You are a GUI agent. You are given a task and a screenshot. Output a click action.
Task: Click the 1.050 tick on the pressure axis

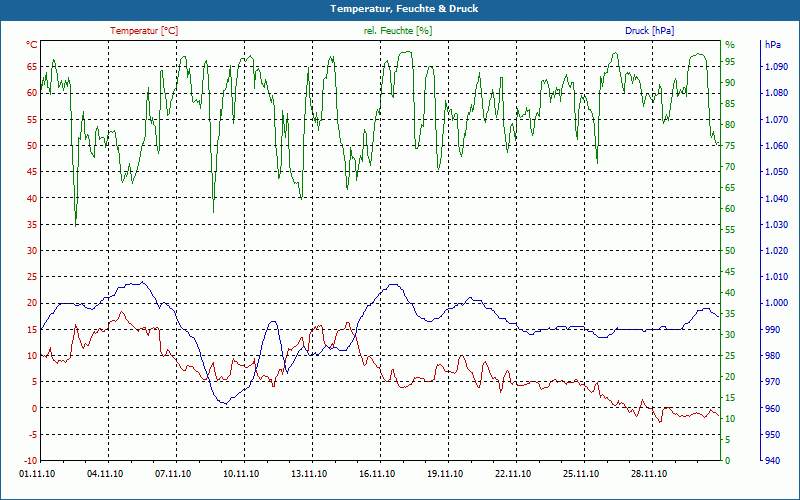click(x=776, y=172)
